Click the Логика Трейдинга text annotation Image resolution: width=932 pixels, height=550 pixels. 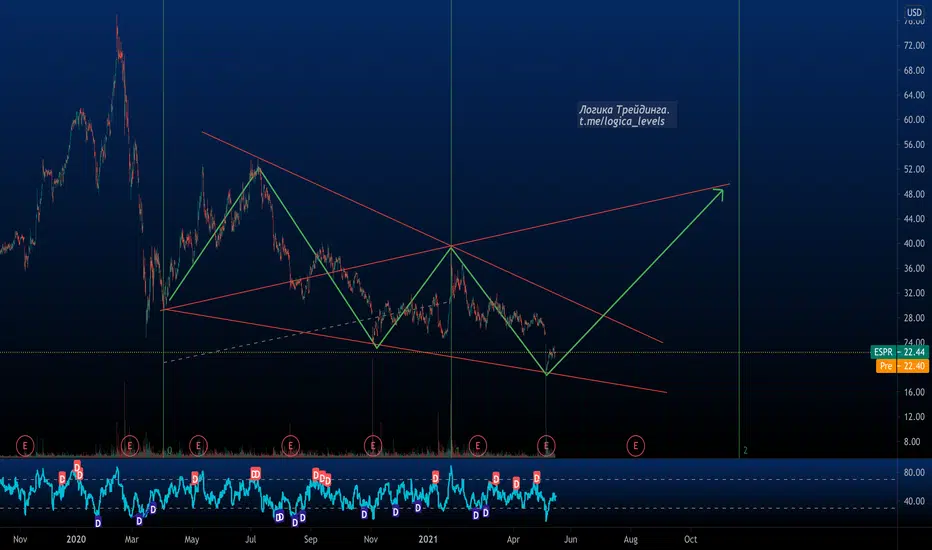click(624, 109)
